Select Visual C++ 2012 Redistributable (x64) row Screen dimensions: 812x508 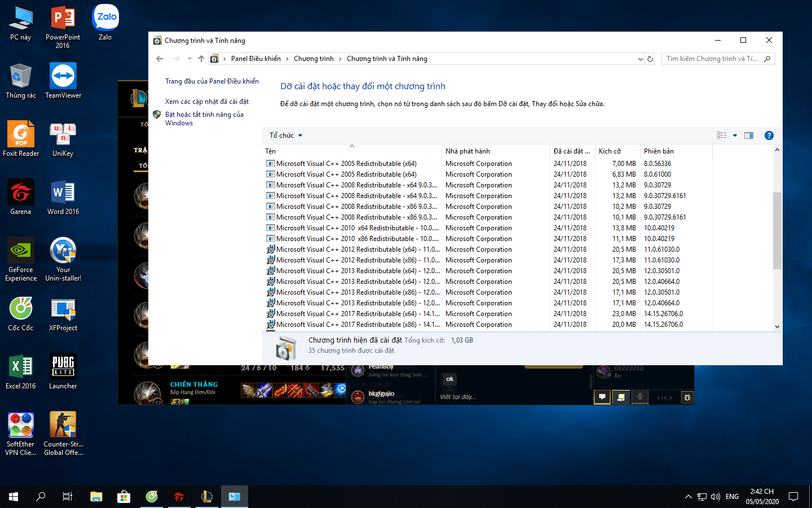coord(488,249)
